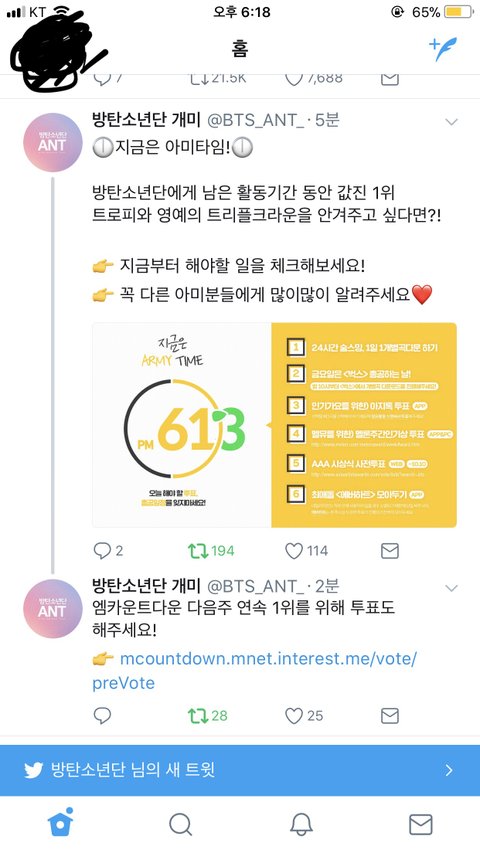
Task: Switch to the Search tab
Action: pos(181,825)
